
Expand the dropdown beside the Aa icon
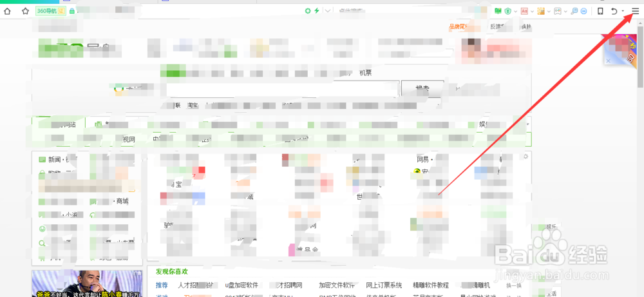point(532,12)
